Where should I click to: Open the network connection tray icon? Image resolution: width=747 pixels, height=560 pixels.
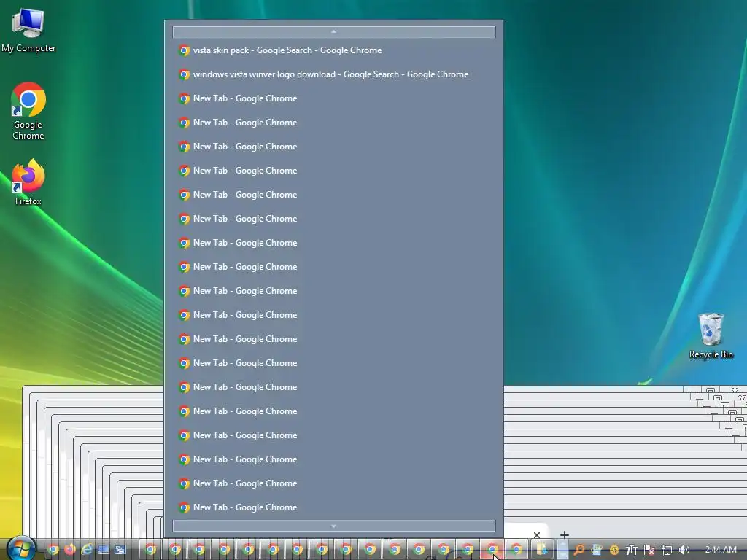point(667,550)
